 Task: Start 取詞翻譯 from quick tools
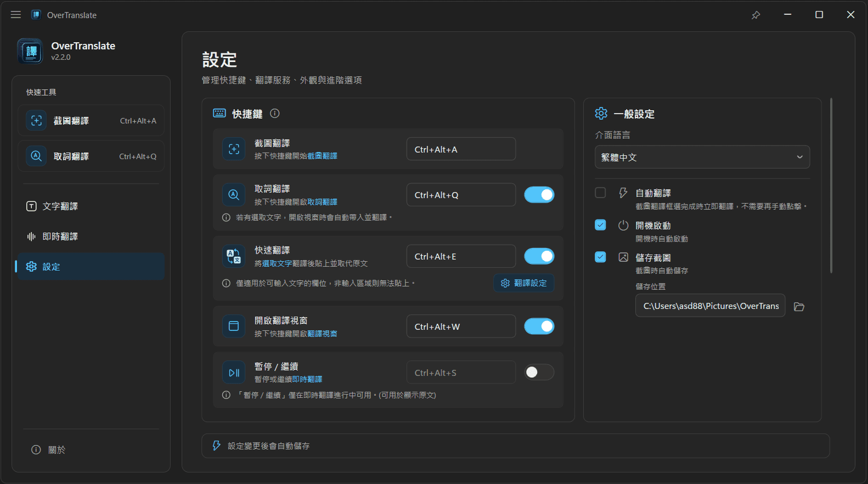91,156
